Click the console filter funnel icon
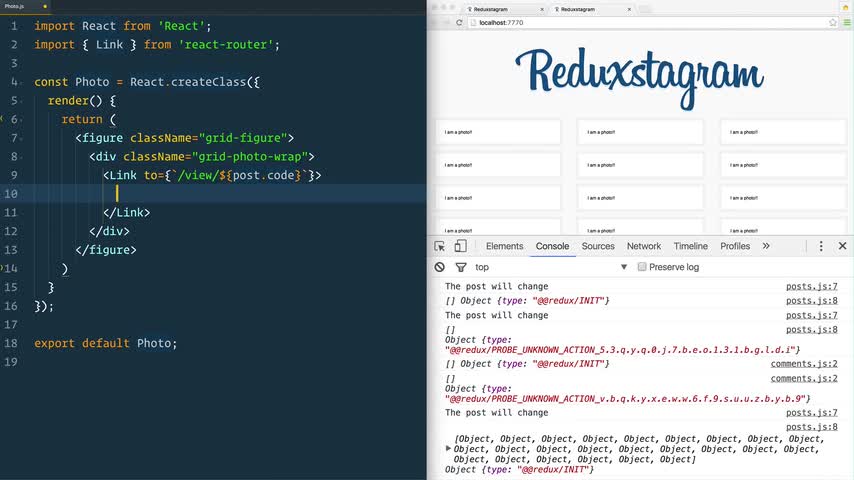Image resolution: width=854 pixels, height=480 pixels. [461, 267]
